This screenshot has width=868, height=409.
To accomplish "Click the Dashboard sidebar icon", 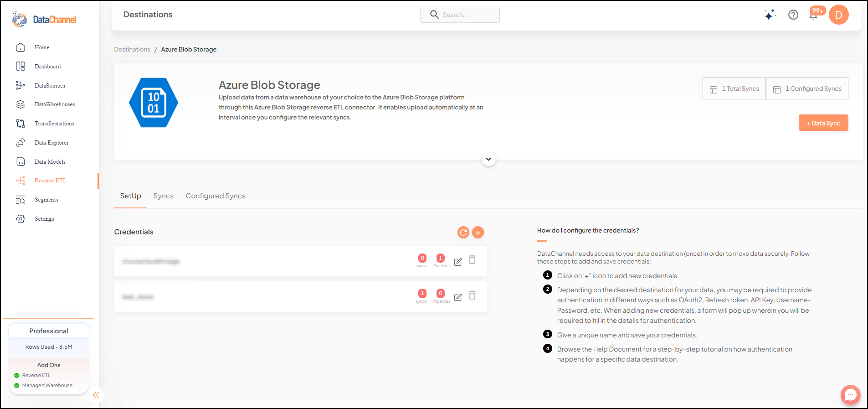I will click(21, 67).
